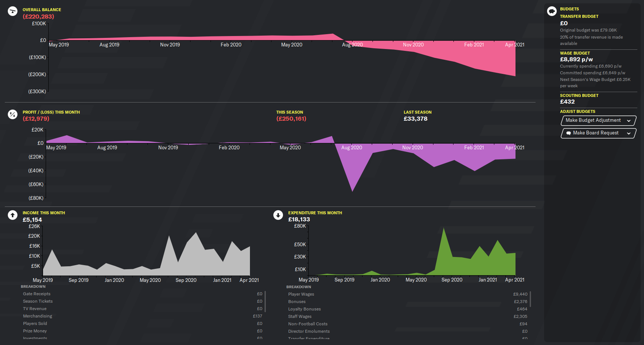Select the Bonuses expenditure row
Viewport: 644px width, 345px height.
click(408, 302)
